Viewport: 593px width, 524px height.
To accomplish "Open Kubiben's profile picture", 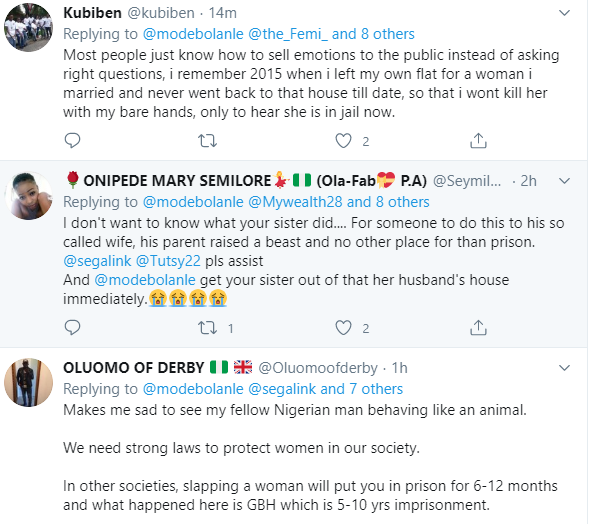I will 28,27.
